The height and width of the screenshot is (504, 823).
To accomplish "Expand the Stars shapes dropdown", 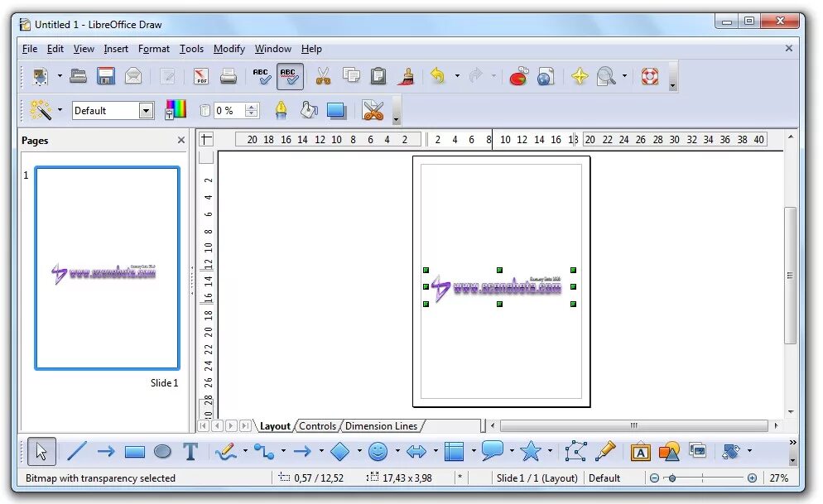I will pos(550,450).
